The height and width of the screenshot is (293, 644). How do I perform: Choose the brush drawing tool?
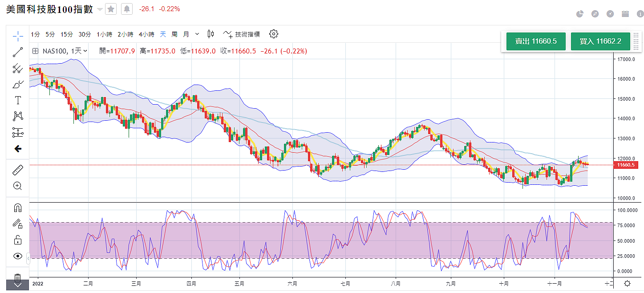(x=18, y=84)
